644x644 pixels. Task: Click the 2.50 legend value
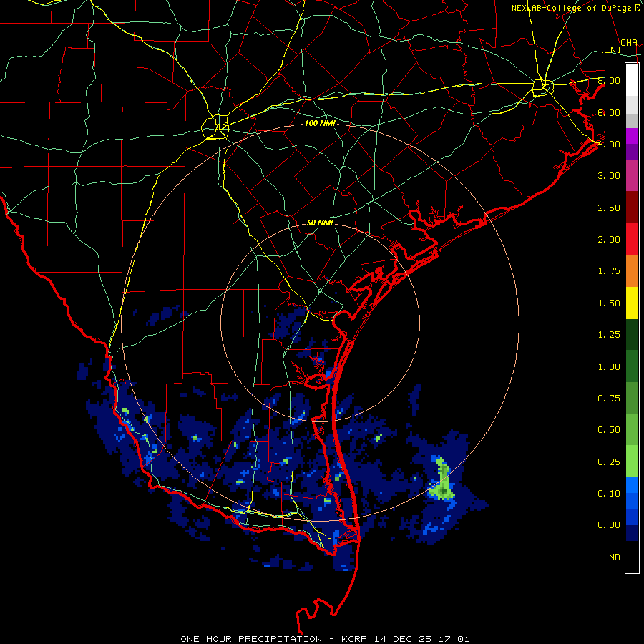(x=609, y=208)
